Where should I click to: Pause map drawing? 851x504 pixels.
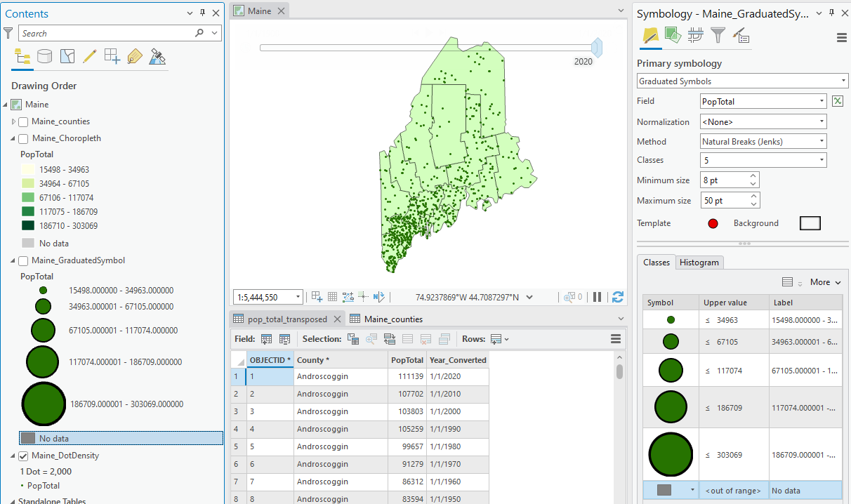click(597, 297)
